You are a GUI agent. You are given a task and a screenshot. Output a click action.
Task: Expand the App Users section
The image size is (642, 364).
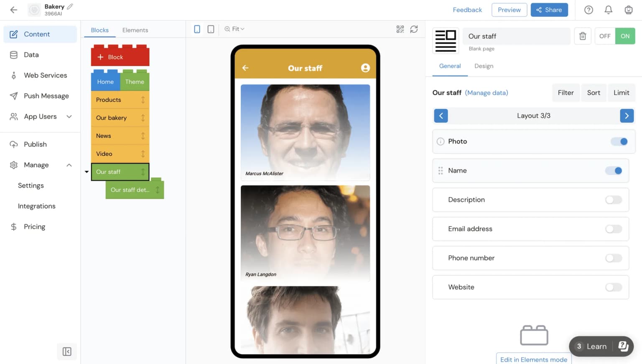coord(69,116)
